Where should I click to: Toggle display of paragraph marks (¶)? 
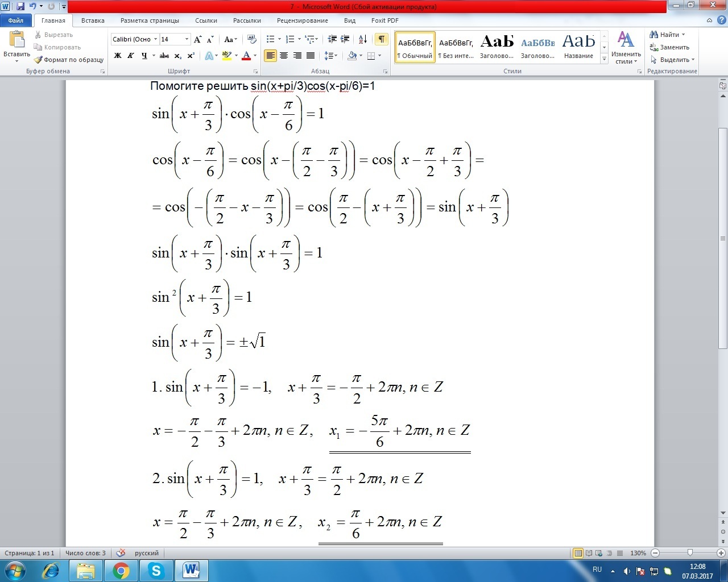381,39
